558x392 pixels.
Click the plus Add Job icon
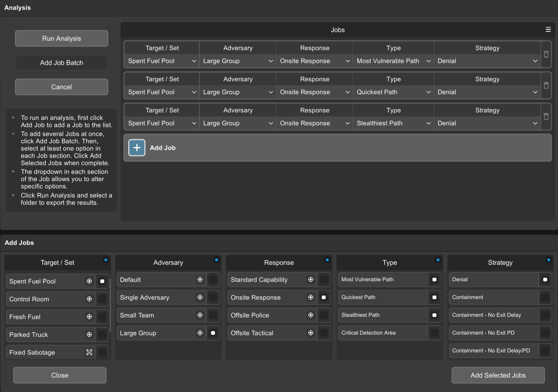[x=137, y=148]
